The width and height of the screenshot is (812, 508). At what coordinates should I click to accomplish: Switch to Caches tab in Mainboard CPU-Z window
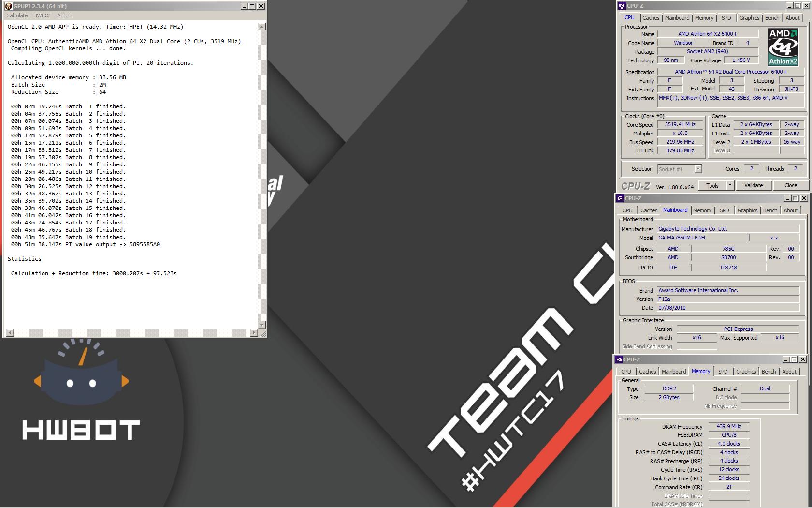(x=649, y=210)
